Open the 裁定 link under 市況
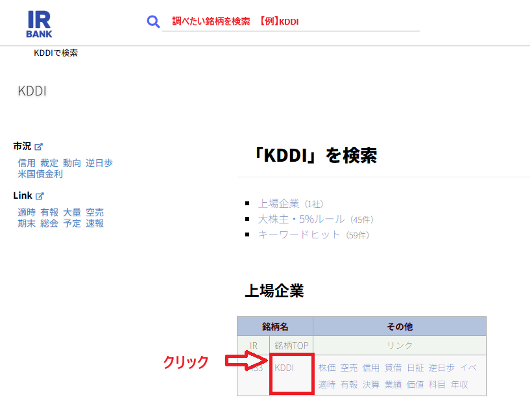This screenshot has width=532, height=417. click(49, 163)
